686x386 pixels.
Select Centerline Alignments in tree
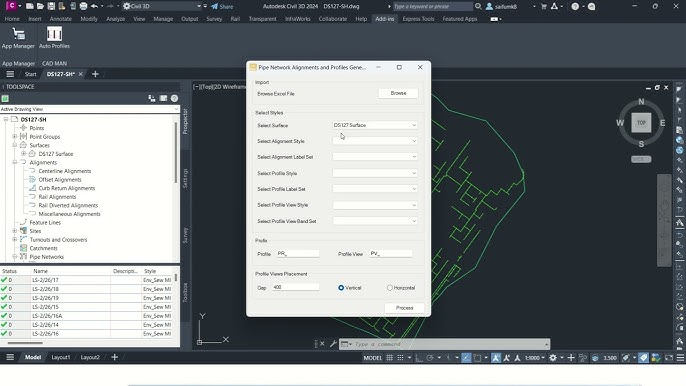[x=65, y=171]
